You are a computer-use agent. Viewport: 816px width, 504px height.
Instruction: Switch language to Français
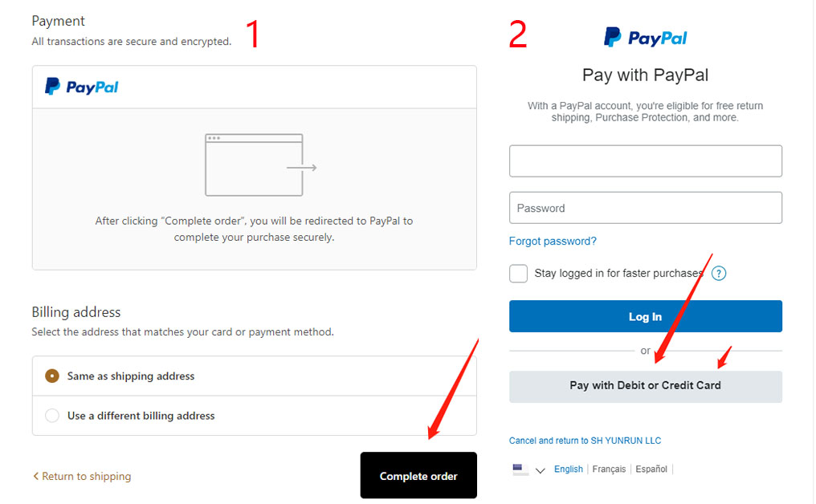coord(609,469)
